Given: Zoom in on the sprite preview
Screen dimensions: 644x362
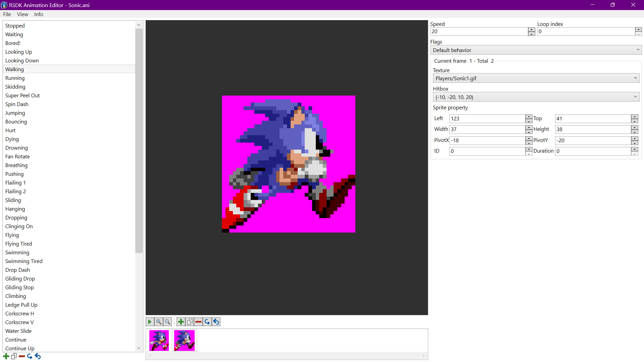Looking at the screenshot, I should coord(158,321).
